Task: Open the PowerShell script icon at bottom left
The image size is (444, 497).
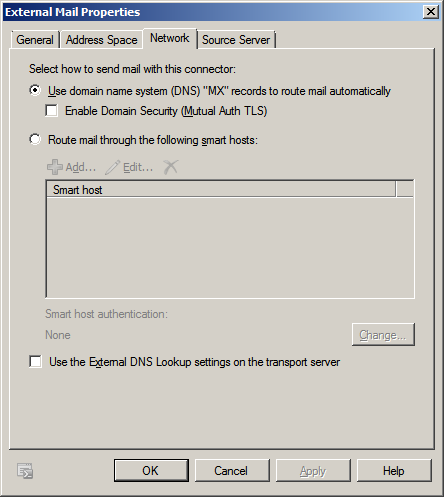Action: [25, 471]
